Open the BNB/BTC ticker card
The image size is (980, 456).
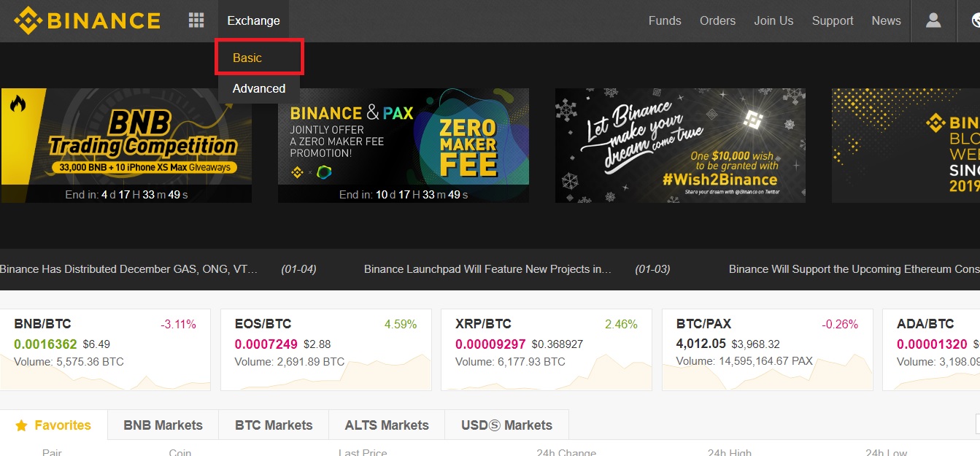(105, 349)
